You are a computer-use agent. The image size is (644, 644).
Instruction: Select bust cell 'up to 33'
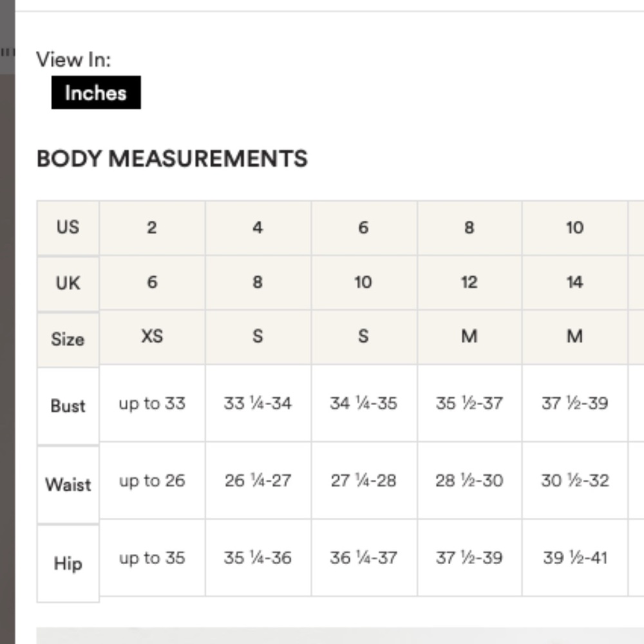tap(152, 403)
